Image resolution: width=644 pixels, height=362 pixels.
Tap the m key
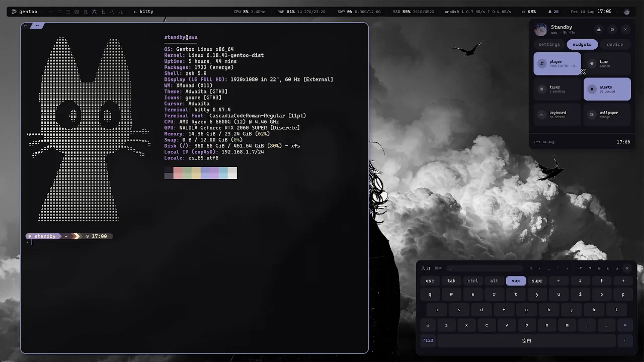point(567,325)
